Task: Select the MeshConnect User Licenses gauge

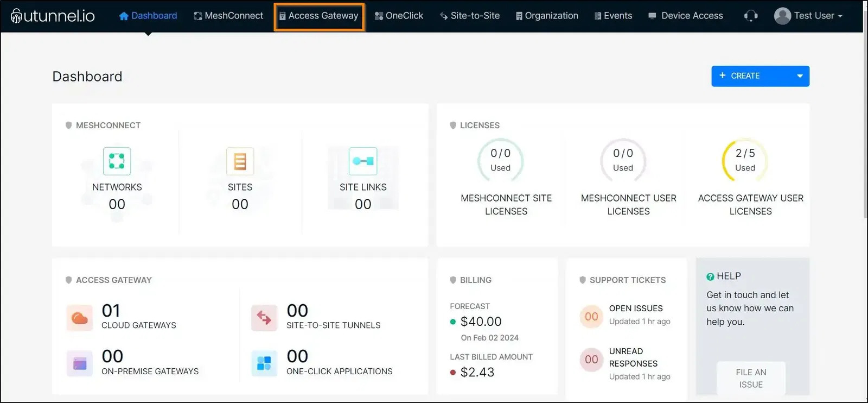Action: click(623, 160)
